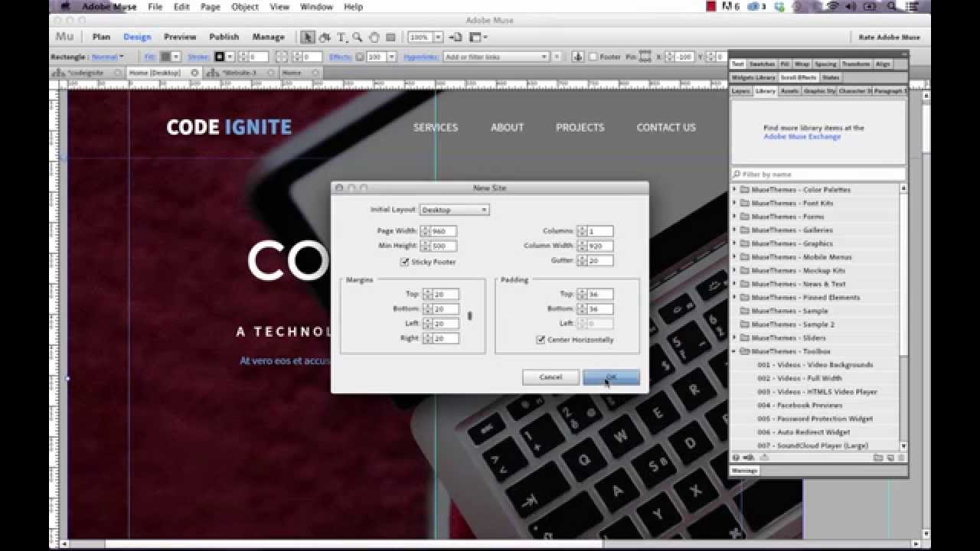Switch to the Swatches panel tab

pos(761,64)
